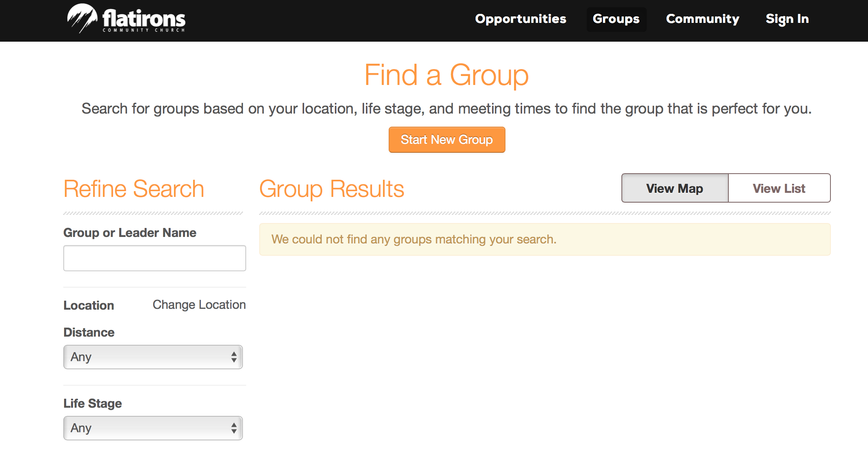The height and width of the screenshot is (451, 868).
Task: Click the Life Stage label
Action: [x=93, y=404]
